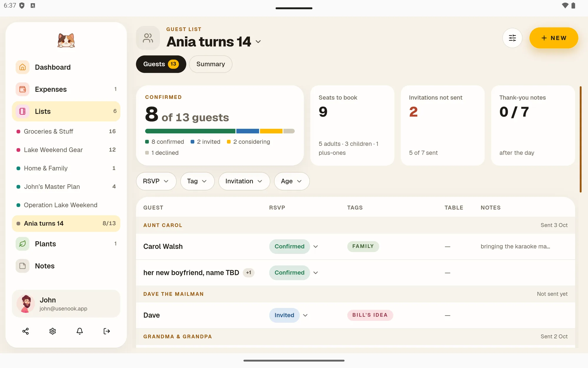The height and width of the screenshot is (368, 588).
Task: Click the vertical scrollbar on right
Action: coord(580,139)
